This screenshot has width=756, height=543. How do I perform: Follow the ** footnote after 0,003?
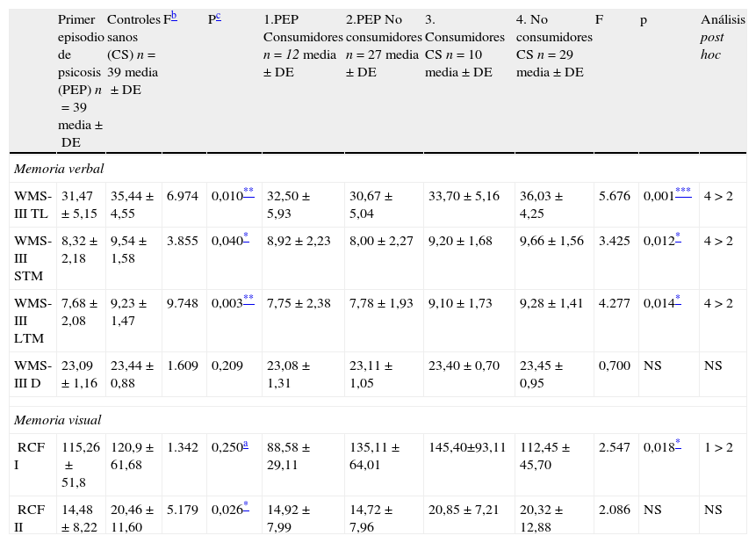coord(248,302)
